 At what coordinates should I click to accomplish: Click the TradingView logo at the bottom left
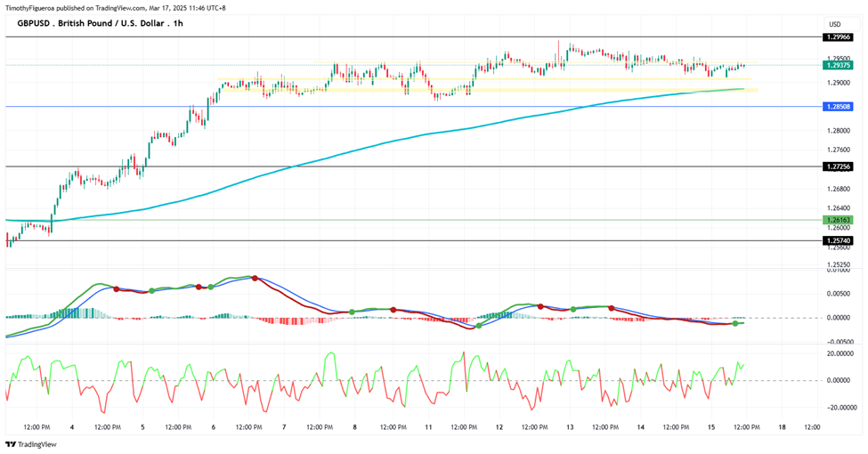click(x=31, y=444)
